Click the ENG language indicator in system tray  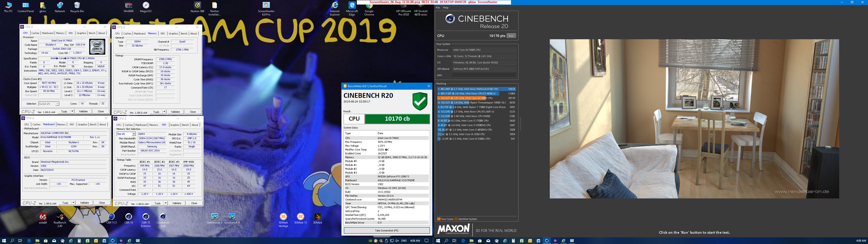(x=404, y=241)
